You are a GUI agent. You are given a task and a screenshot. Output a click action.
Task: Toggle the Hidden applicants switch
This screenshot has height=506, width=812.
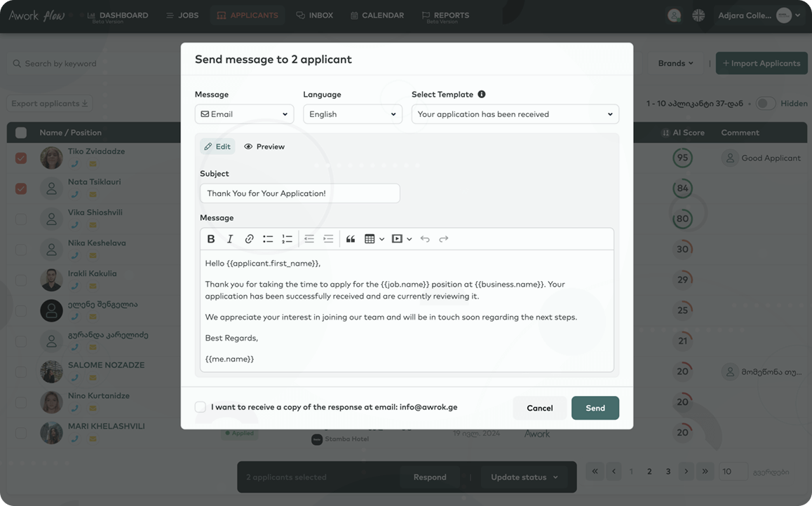[x=765, y=104]
